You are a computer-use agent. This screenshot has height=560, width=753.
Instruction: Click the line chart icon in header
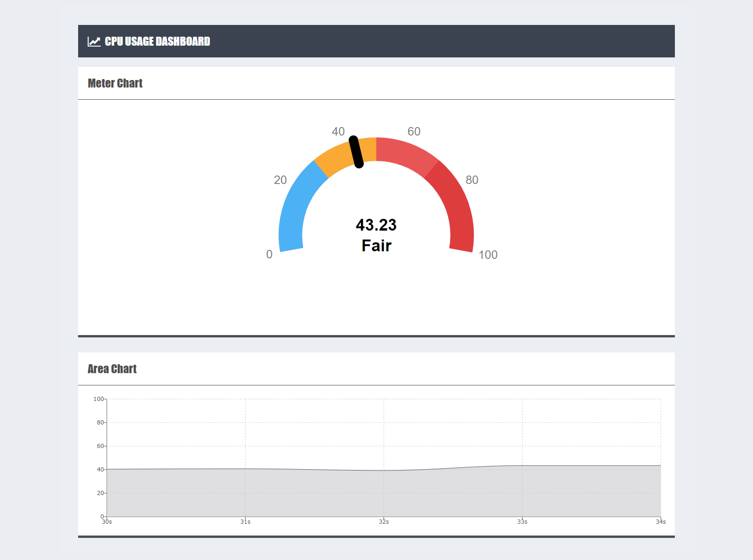(94, 41)
